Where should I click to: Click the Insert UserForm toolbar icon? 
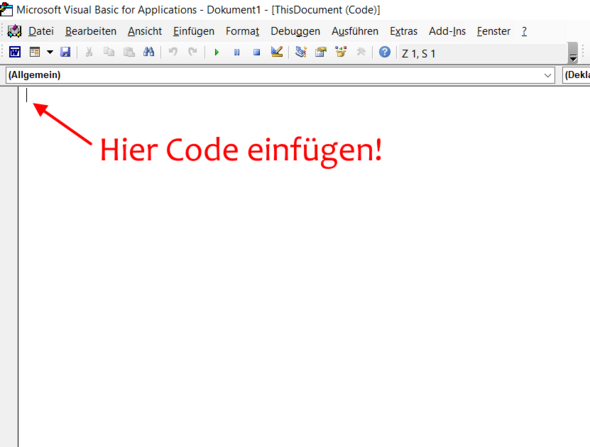[35, 52]
